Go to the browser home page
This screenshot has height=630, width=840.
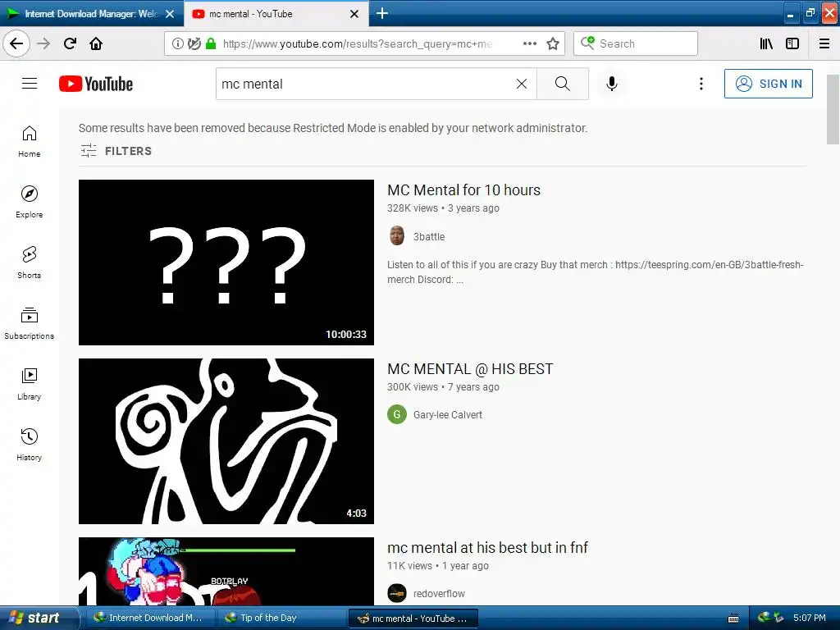coord(96,43)
